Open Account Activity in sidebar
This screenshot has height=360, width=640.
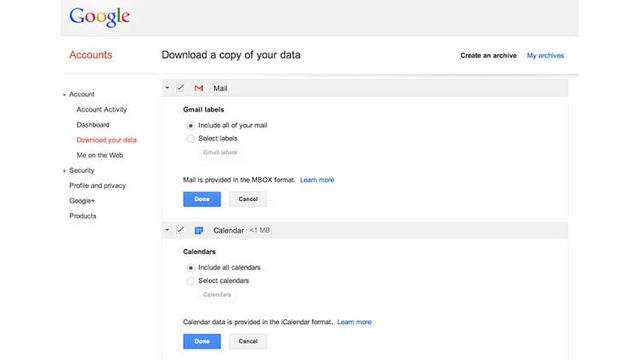[x=102, y=109]
